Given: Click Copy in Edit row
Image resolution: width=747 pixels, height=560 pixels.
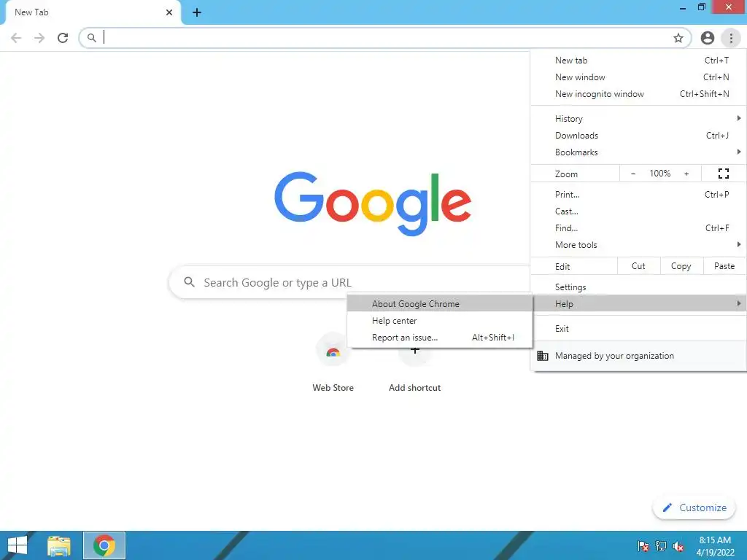Looking at the screenshot, I should [681, 266].
